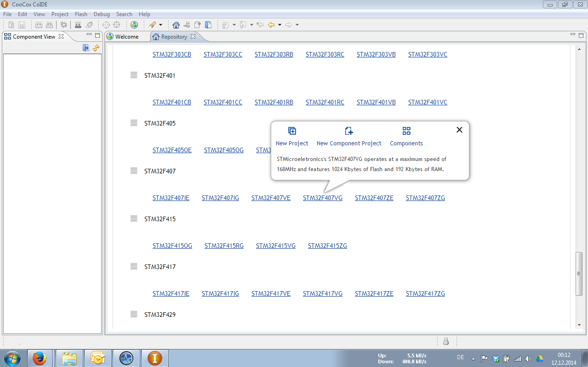Navigate Back with the yellow arrow
The width and height of the screenshot is (588, 367).
[x=271, y=25]
